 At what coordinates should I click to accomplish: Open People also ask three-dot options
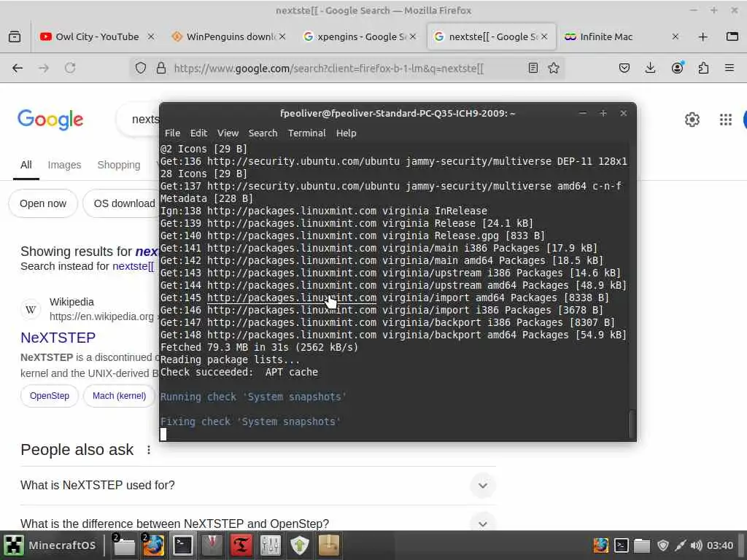[x=149, y=450]
